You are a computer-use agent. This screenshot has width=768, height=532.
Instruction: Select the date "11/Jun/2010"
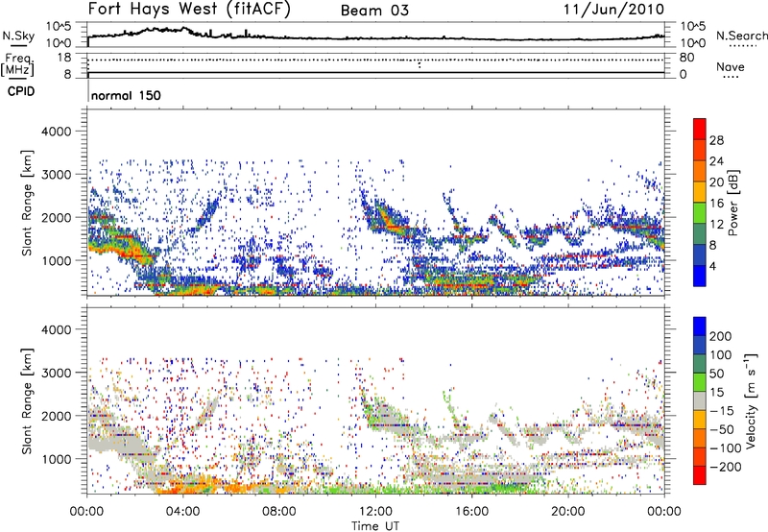tap(614, 10)
